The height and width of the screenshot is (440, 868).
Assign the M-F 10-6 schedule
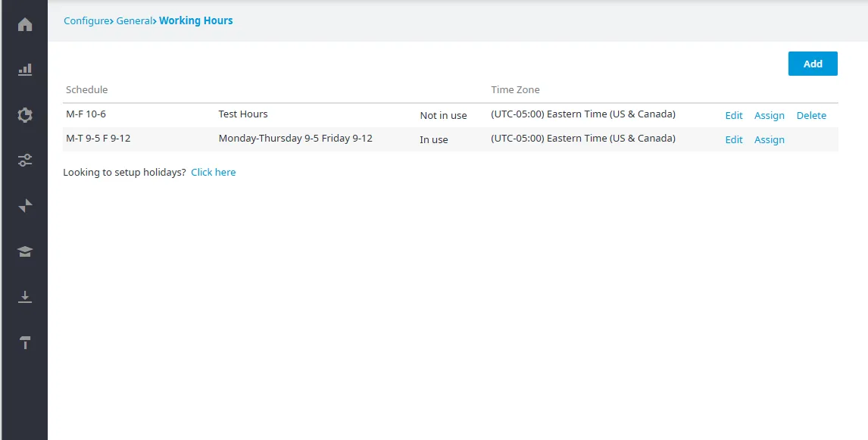[770, 116]
